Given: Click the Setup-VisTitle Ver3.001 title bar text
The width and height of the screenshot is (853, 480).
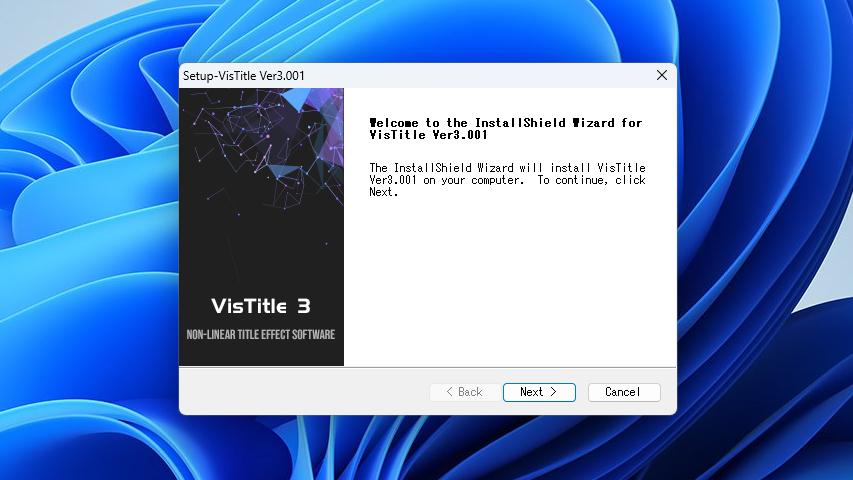Looking at the screenshot, I should point(244,76).
